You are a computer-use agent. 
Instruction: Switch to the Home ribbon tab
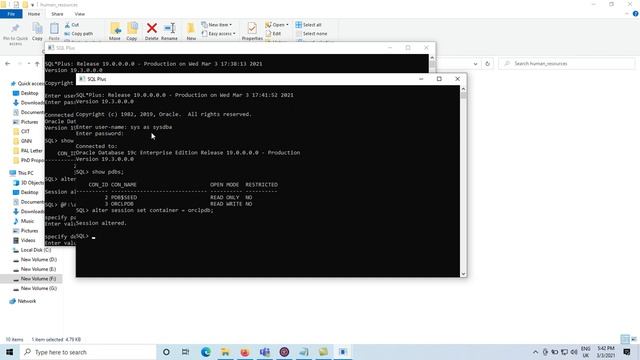pos(34,14)
